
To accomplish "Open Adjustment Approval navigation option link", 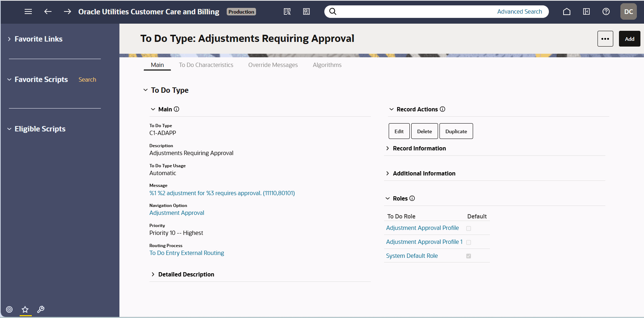I will (177, 213).
